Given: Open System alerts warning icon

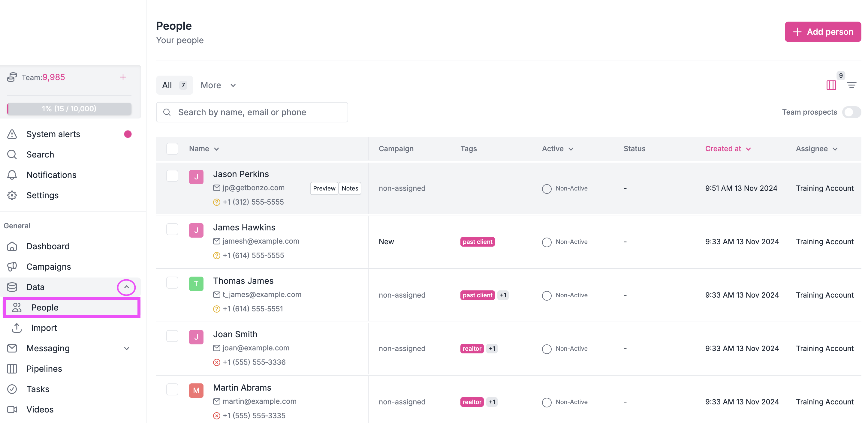Looking at the screenshot, I should (12, 134).
